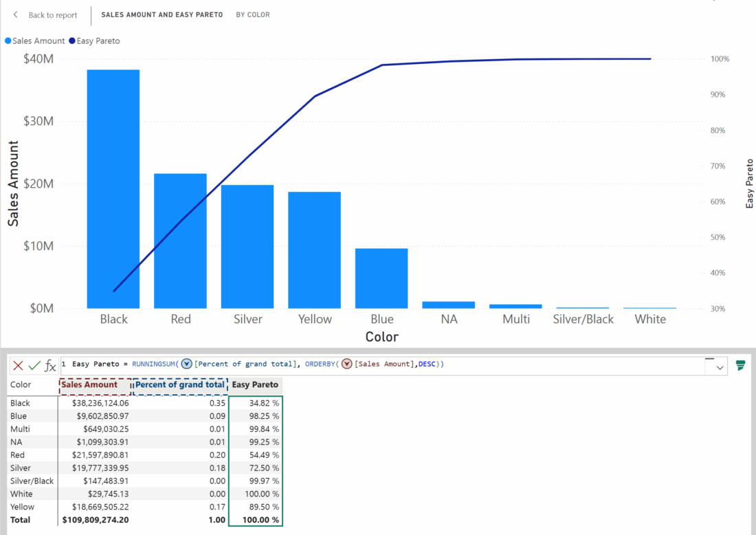Image resolution: width=756 pixels, height=535 pixels.
Task: Click the NA bar in the chart
Action: pyautogui.click(x=448, y=305)
